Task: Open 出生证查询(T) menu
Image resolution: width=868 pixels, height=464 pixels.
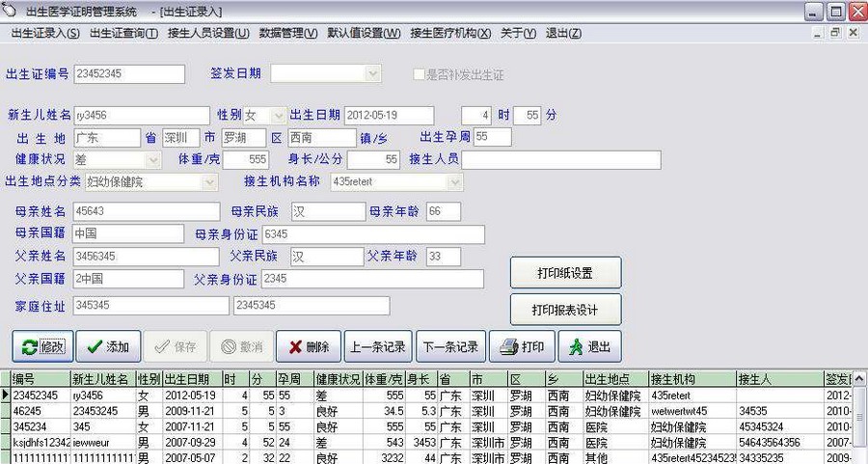Action: (124, 33)
